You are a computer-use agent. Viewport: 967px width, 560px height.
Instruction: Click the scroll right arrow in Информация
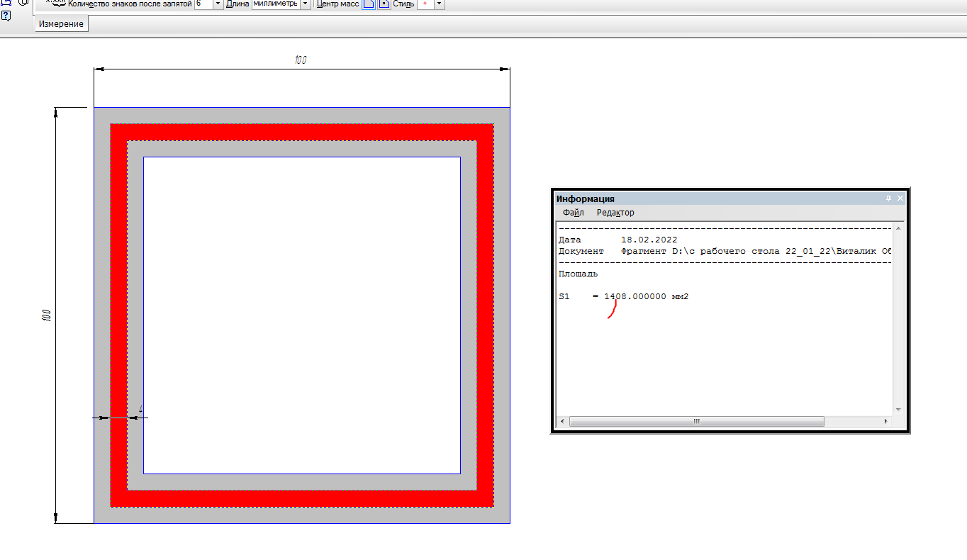click(x=885, y=421)
